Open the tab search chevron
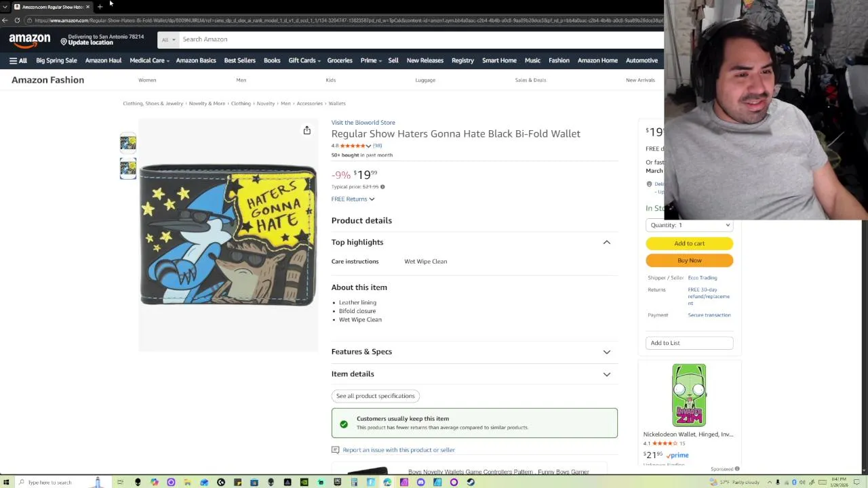The image size is (868, 488). (5, 7)
